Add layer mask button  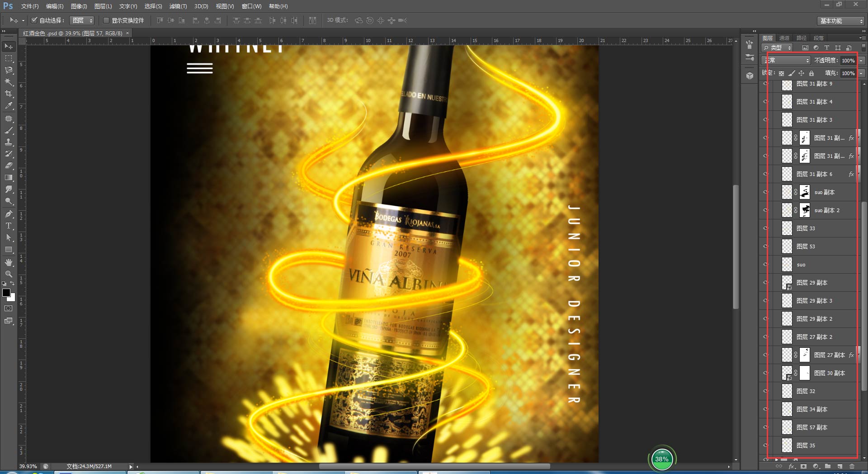[803, 466]
